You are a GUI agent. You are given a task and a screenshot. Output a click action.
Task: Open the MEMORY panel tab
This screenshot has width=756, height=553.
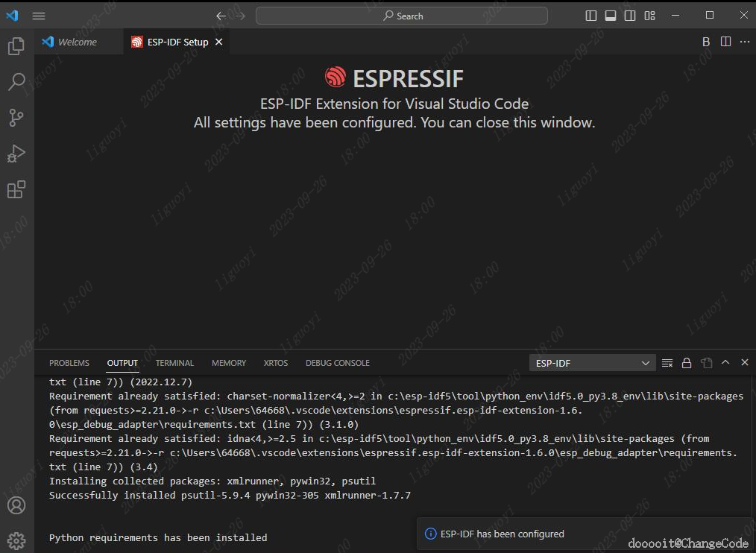point(229,363)
